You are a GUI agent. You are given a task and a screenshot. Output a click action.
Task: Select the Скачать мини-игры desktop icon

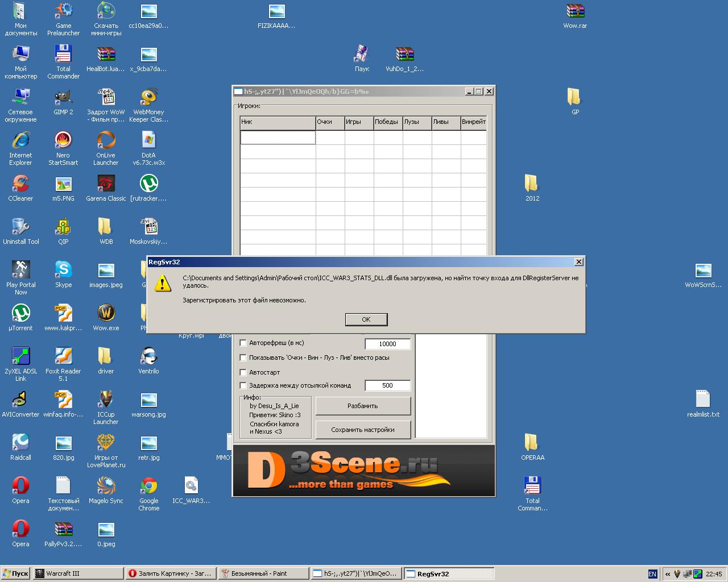click(x=106, y=19)
